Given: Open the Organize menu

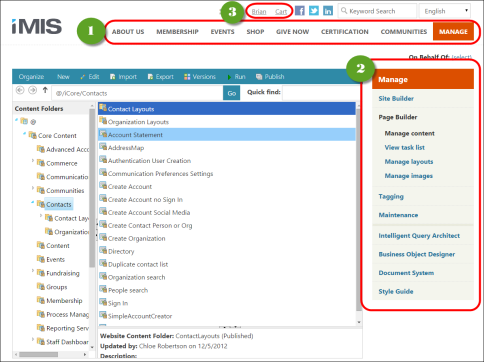Looking at the screenshot, I should (x=31, y=77).
